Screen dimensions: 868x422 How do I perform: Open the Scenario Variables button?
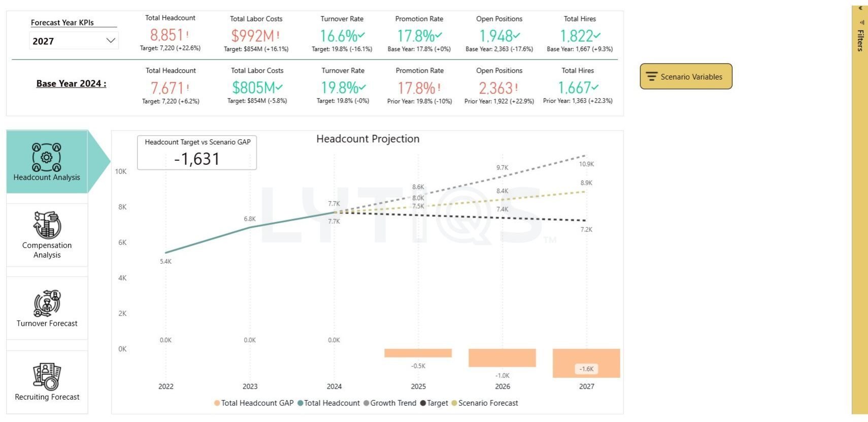click(x=686, y=77)
